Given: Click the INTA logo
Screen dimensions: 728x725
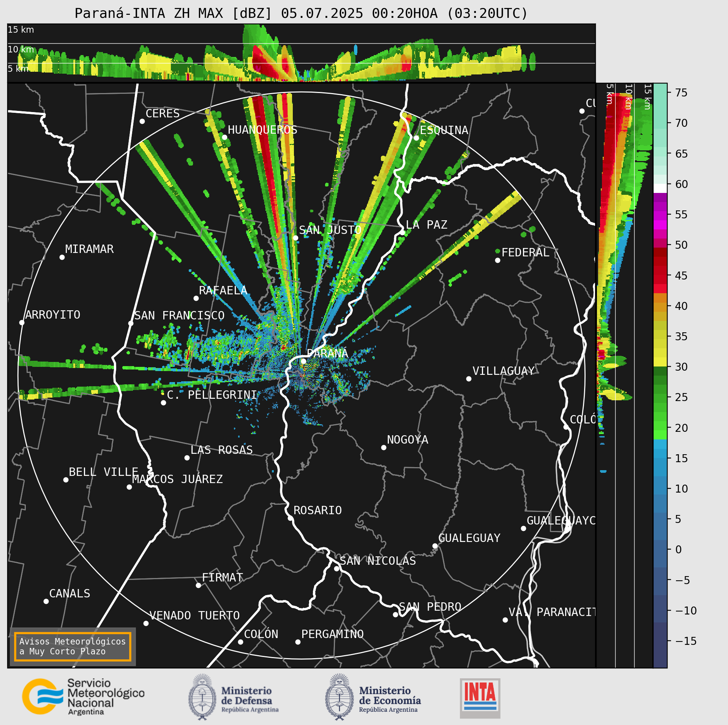Looking at the screenshot, I should (x=480, y=698).
